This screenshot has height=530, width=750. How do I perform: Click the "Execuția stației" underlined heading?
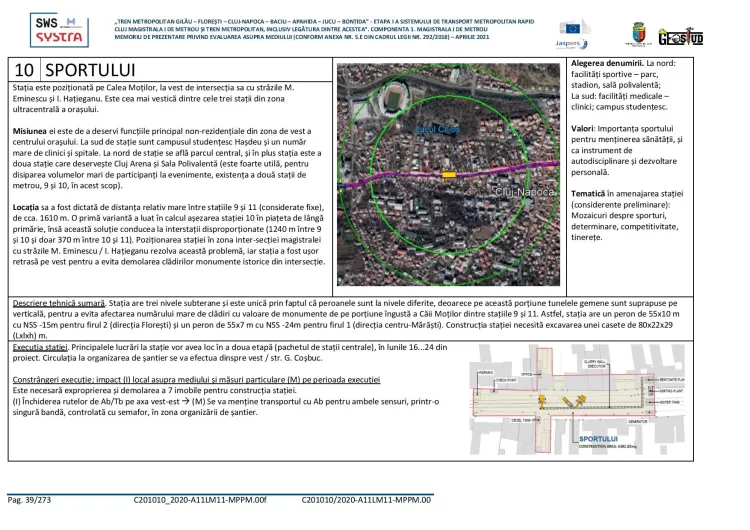[x=41, y=345]
